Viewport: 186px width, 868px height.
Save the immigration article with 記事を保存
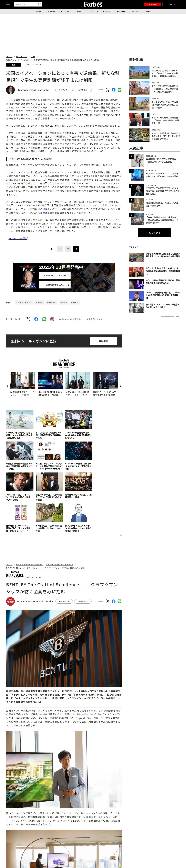pos(83,90)
